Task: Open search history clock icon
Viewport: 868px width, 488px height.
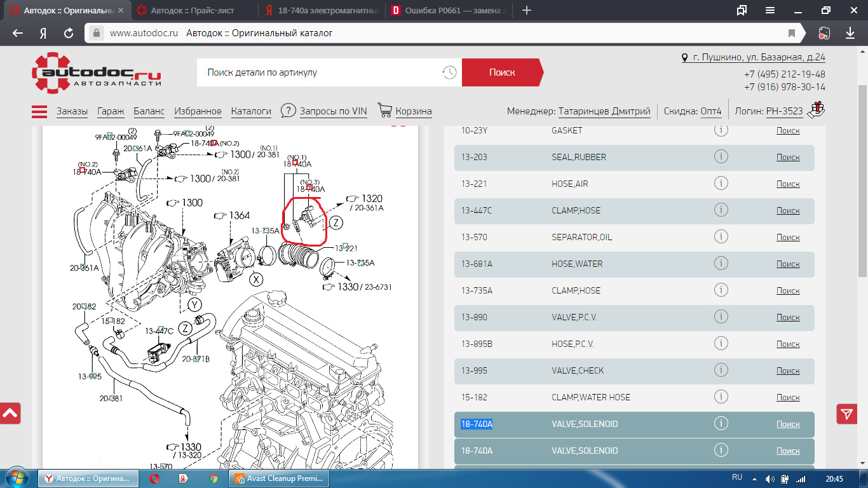Action: 449,72
